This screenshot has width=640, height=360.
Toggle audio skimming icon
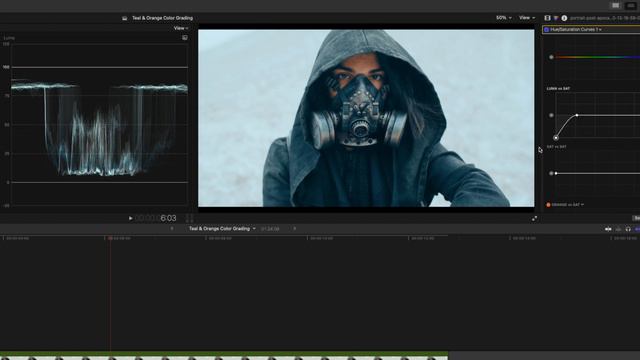(618, 229)
